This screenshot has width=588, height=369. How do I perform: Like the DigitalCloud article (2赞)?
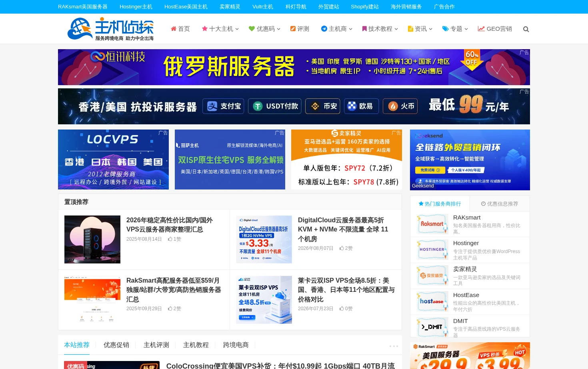coord(346,248)
